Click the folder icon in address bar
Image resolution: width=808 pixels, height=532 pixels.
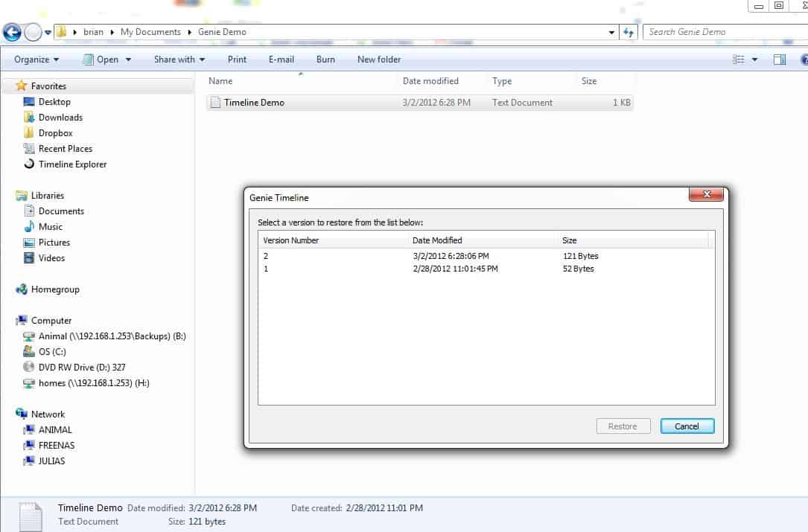(x=61, y=32)
